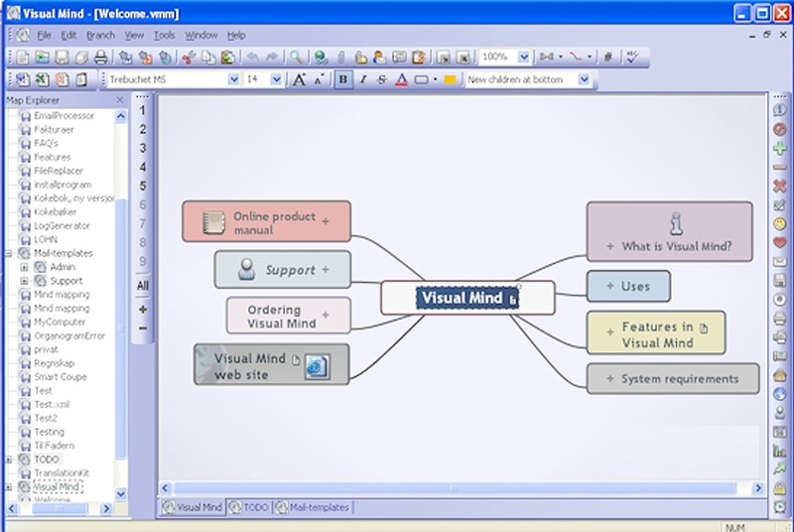Add the green plus symbol from icon bar
794x532 pixels.
point(780,148)
